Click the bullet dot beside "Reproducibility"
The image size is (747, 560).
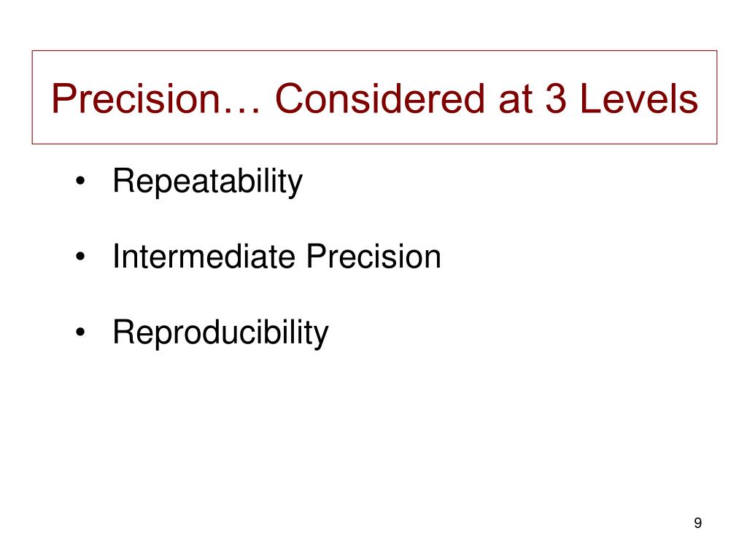coord(80,332)
